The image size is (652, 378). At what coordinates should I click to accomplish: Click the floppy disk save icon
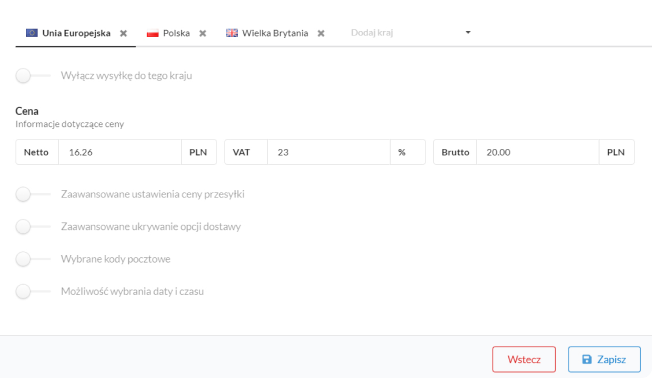[x=587, y=359]
